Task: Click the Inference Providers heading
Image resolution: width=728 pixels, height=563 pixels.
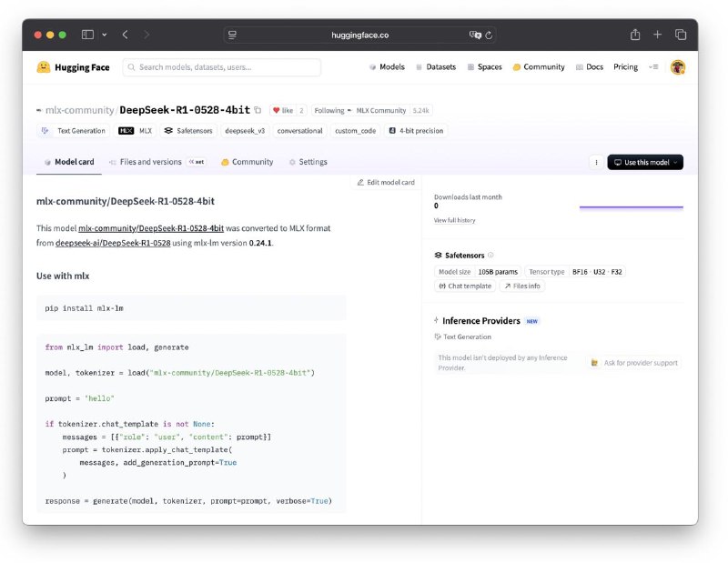Action: pos(481,321)
